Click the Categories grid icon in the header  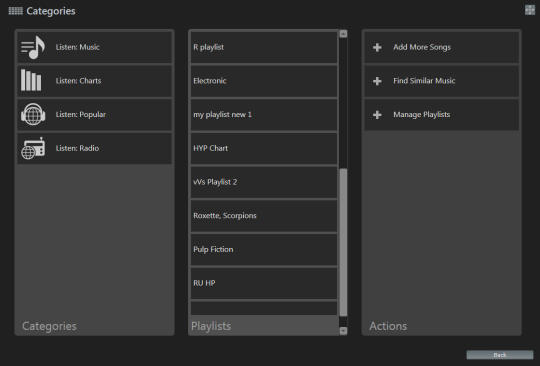tap(15, 11)
